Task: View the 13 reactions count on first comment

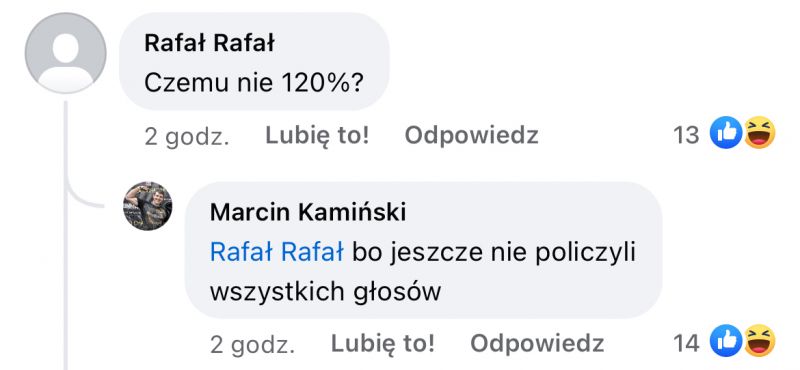Action: point(686,135)
